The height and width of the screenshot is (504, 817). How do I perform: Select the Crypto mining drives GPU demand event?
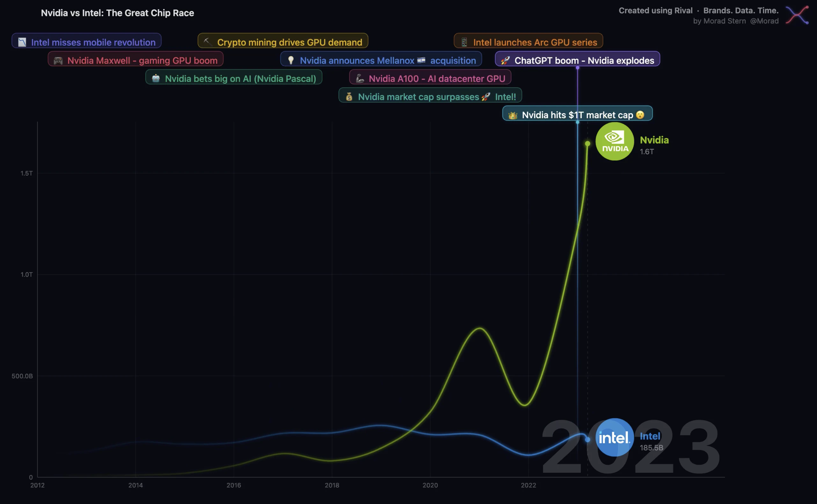pyautogui.click(x=283, y=41)
